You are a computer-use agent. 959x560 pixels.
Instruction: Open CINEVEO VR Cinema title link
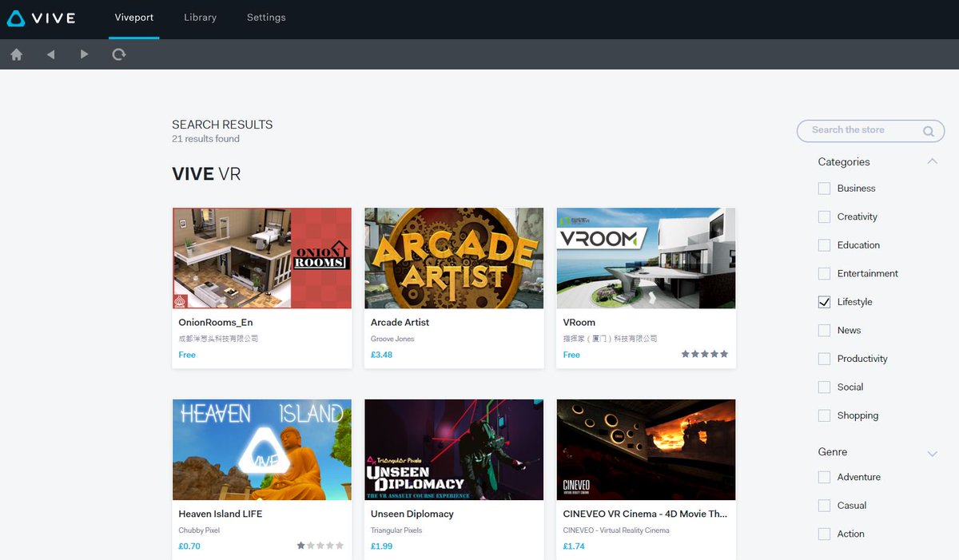click(x=645, y=514)
